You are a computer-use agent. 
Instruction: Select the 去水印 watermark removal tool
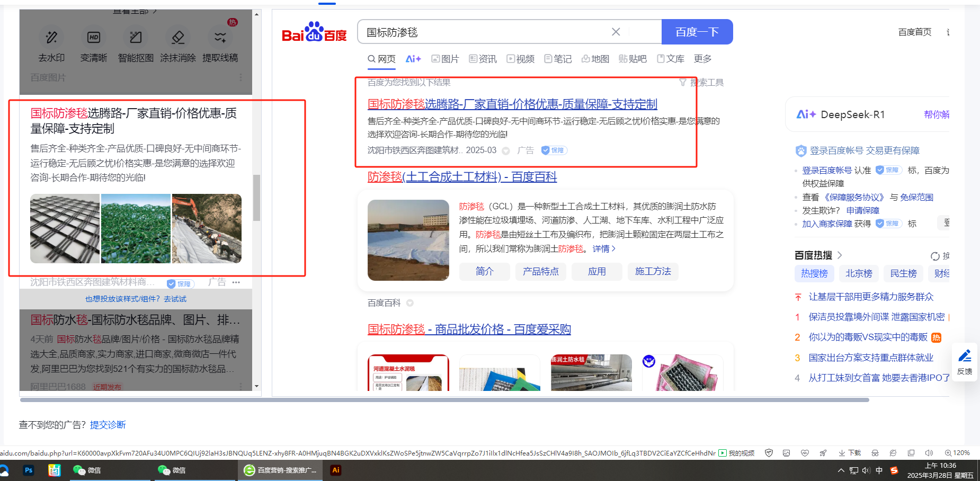click(51, 44)
